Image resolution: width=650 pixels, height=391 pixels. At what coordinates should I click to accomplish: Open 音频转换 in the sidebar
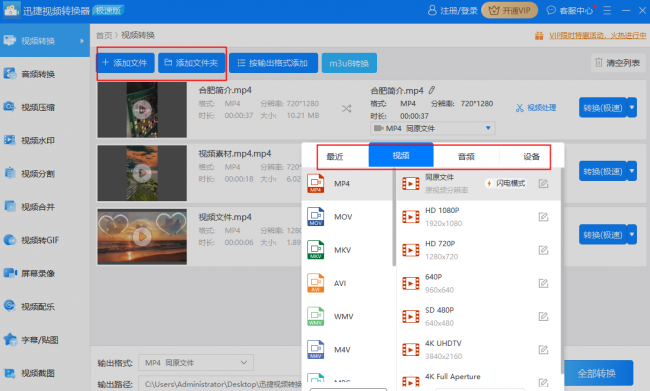click(45, 74)
